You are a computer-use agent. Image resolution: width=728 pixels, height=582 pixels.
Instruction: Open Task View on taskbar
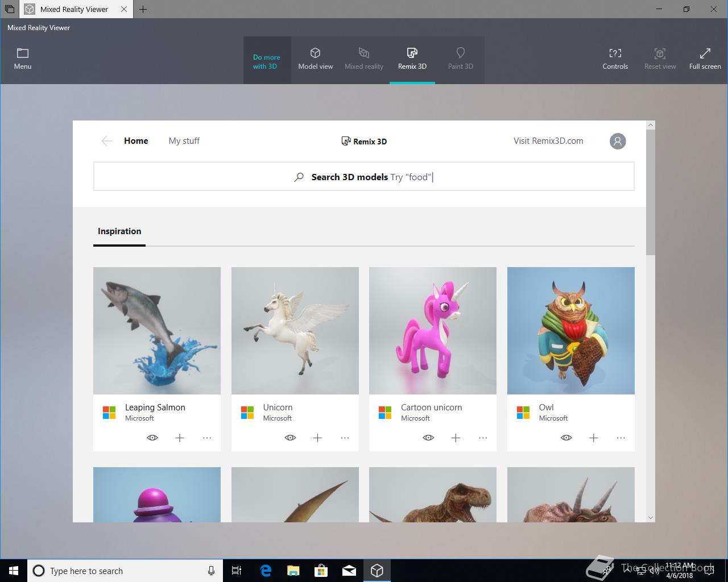pyautogui.click(x=237, y=571)
